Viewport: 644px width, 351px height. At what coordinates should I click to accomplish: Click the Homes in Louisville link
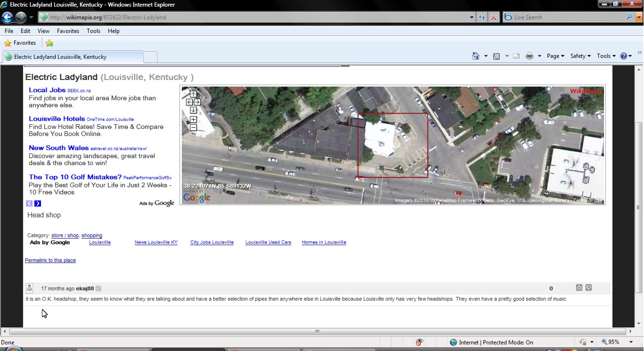coord(324,242)
